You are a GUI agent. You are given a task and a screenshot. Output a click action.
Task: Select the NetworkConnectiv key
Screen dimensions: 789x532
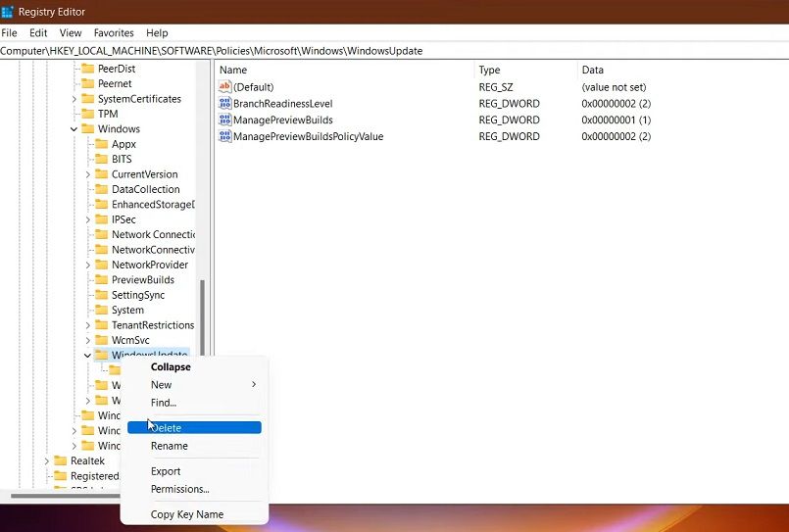[153, 250]
